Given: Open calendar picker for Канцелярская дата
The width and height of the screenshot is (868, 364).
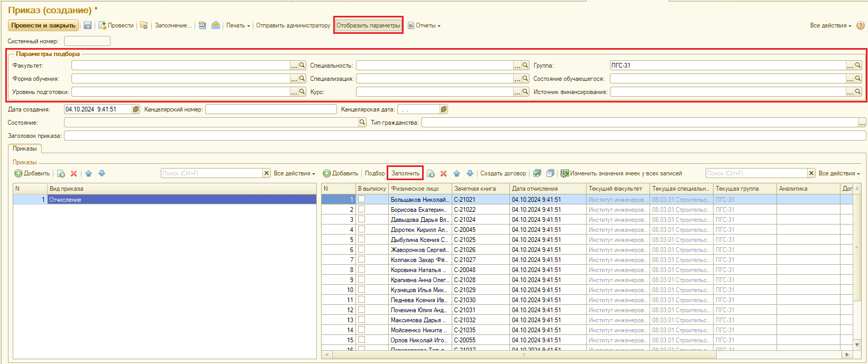Looking at the screenshot, I should point(444,109).
